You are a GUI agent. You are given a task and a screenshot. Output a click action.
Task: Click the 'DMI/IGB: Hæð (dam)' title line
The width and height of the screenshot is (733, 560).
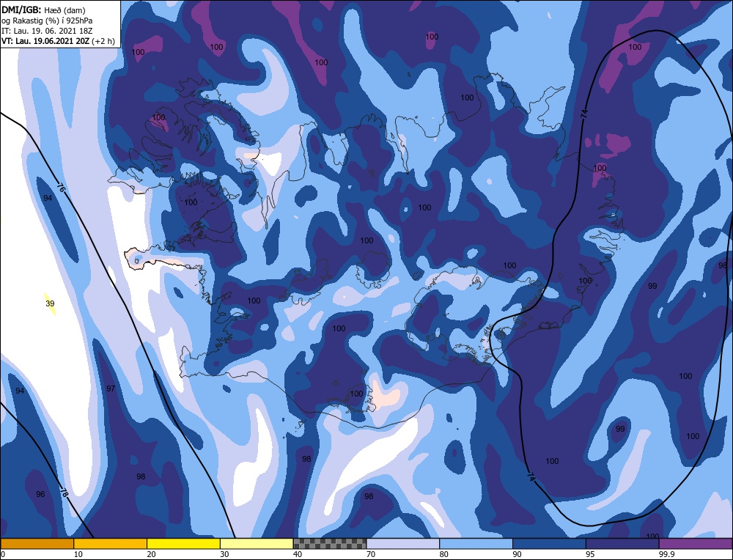click(x=43, y=10)
